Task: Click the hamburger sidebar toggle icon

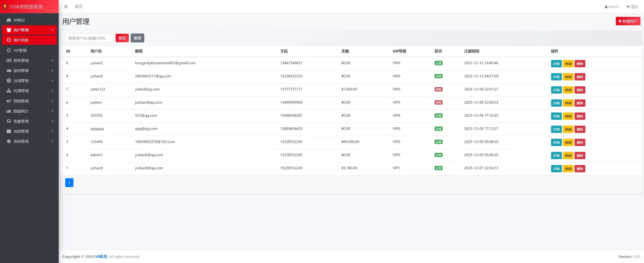Action: (66, 7)
